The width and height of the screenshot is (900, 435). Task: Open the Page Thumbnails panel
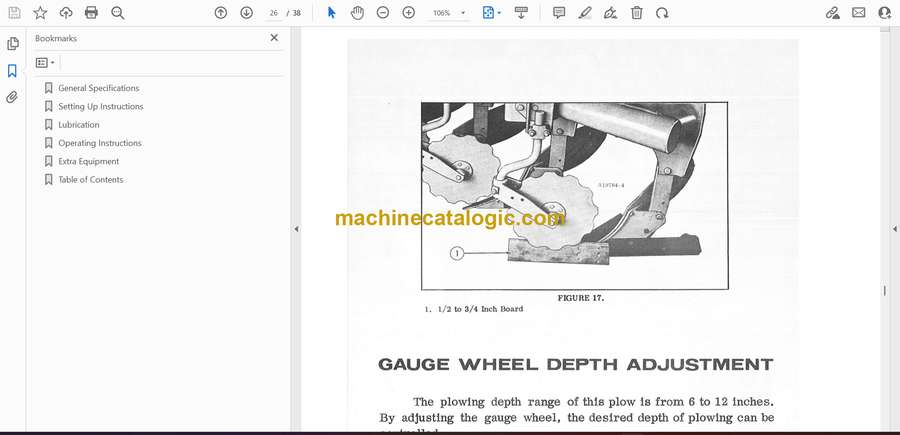point(13,44)
